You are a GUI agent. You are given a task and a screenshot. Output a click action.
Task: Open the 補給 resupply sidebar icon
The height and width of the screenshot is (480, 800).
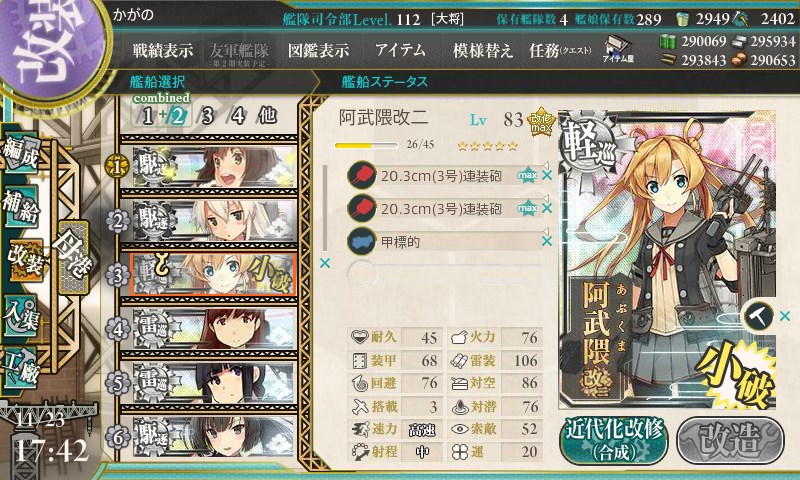point(21,207)
